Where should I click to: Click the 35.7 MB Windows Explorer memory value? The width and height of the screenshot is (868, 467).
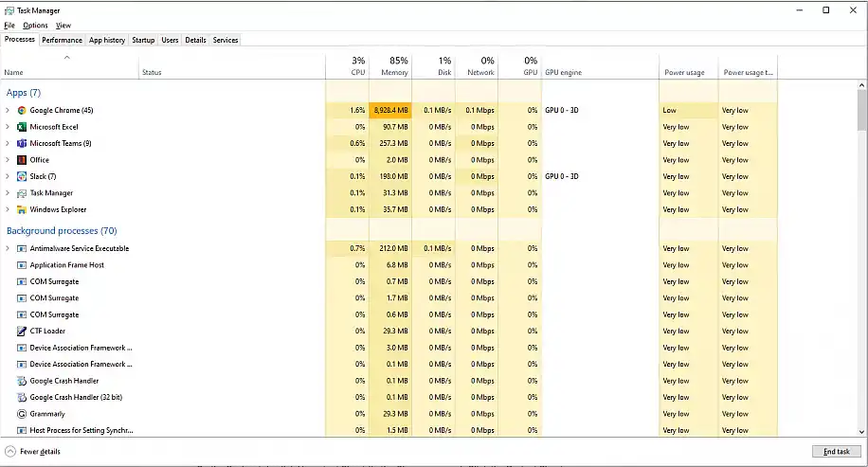pyautogui.click(x=395, y=209)
